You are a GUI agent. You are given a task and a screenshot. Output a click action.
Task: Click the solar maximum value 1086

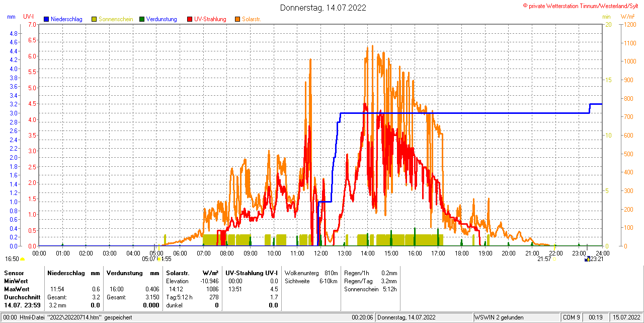tap(212, 289)
